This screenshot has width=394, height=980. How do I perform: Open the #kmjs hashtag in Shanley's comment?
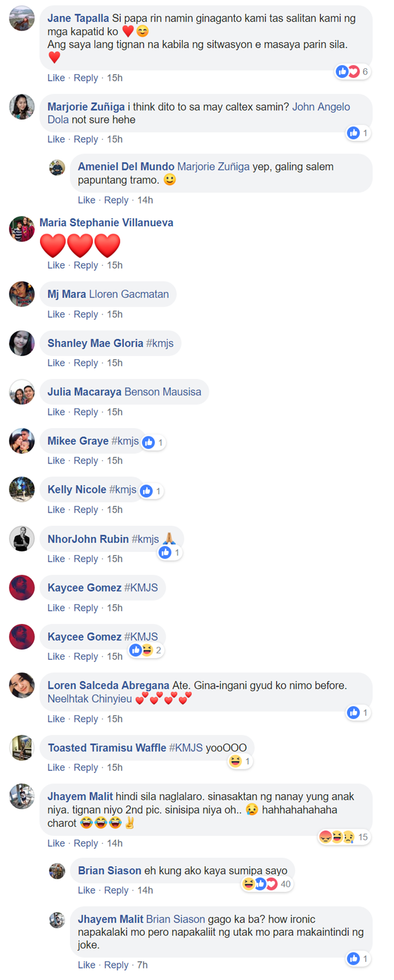[160, 343]
